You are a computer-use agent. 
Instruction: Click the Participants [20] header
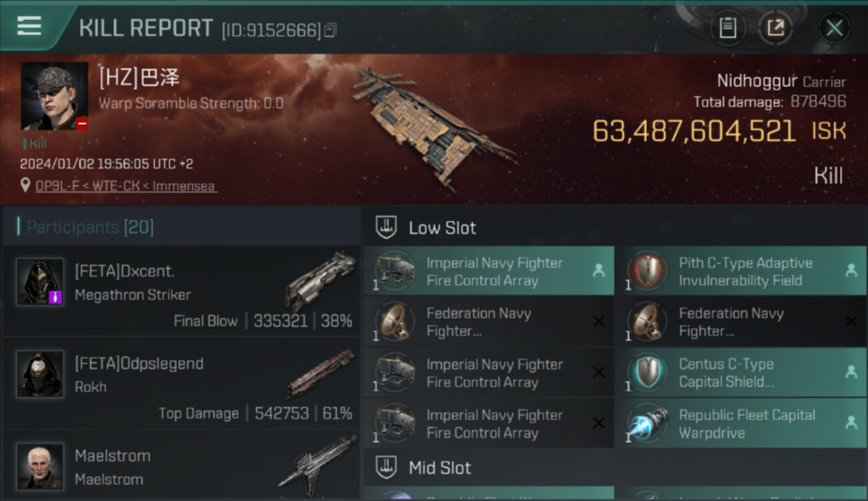pos(90,227)
